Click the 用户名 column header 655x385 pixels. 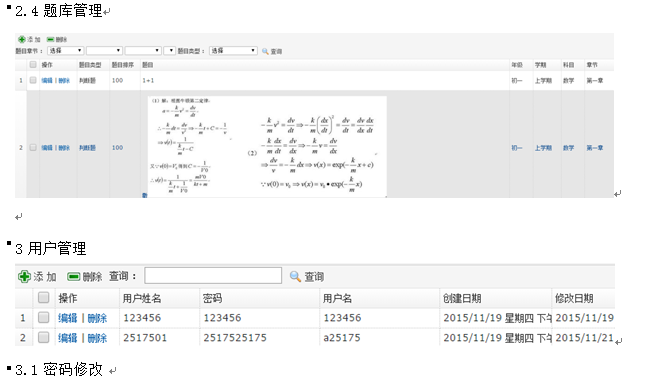338,298
